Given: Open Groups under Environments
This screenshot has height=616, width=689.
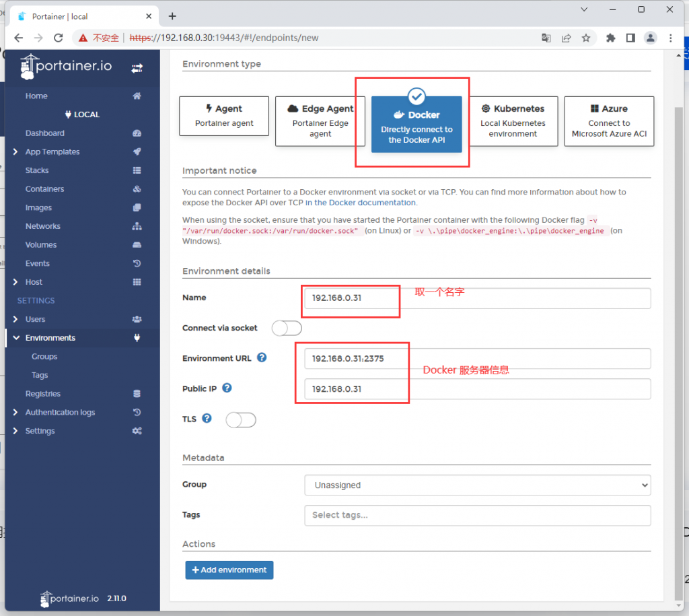Looking at the screenshot, I should [x=44, y=357].
